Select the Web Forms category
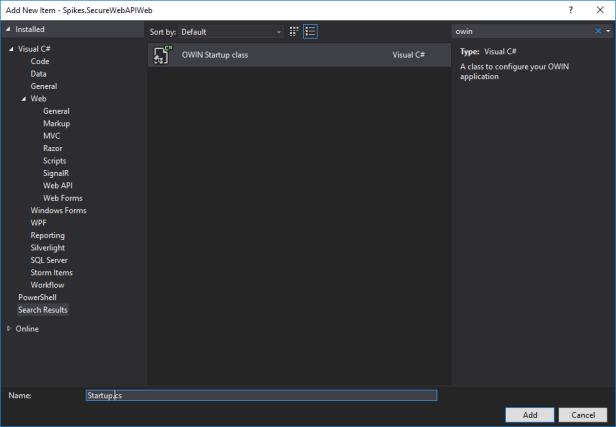Viewport: 616px width, 427px height. [x=62, y=198]
